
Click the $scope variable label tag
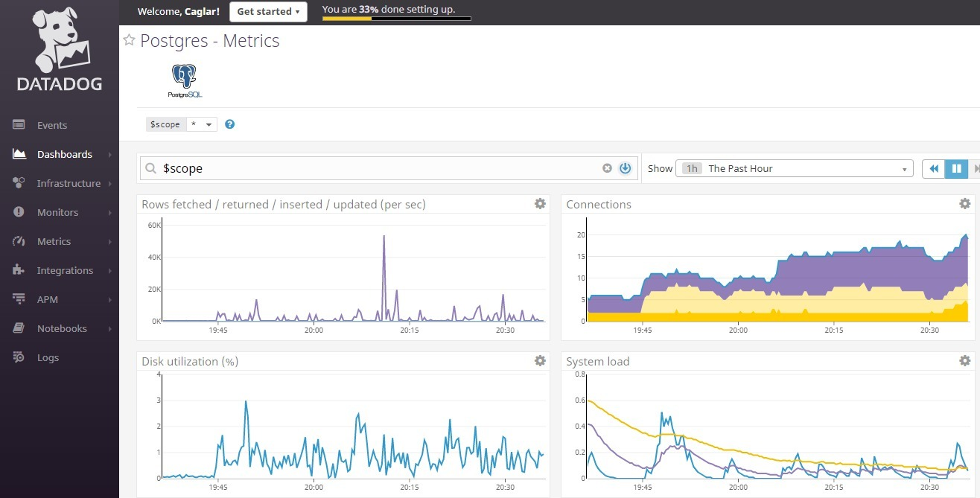click(165, 124)
